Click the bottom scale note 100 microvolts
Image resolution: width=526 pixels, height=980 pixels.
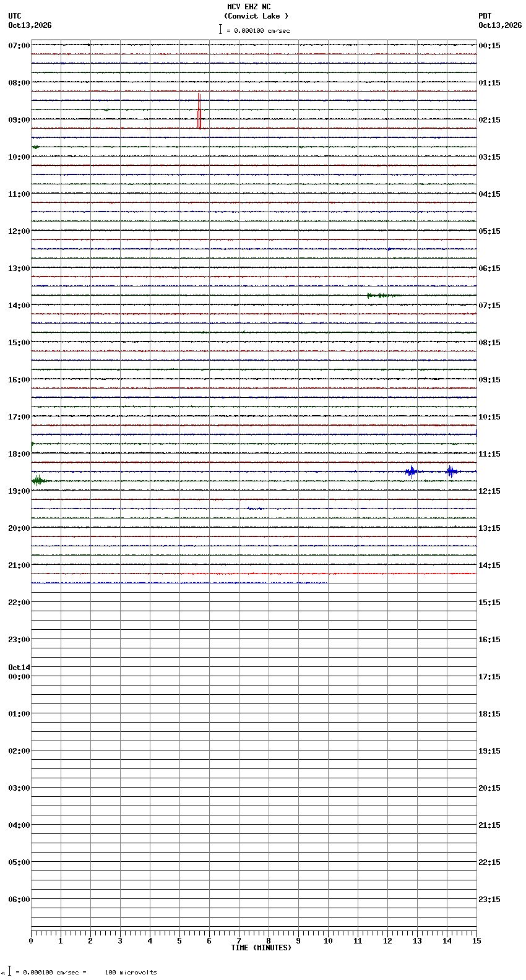click(131, 973)
